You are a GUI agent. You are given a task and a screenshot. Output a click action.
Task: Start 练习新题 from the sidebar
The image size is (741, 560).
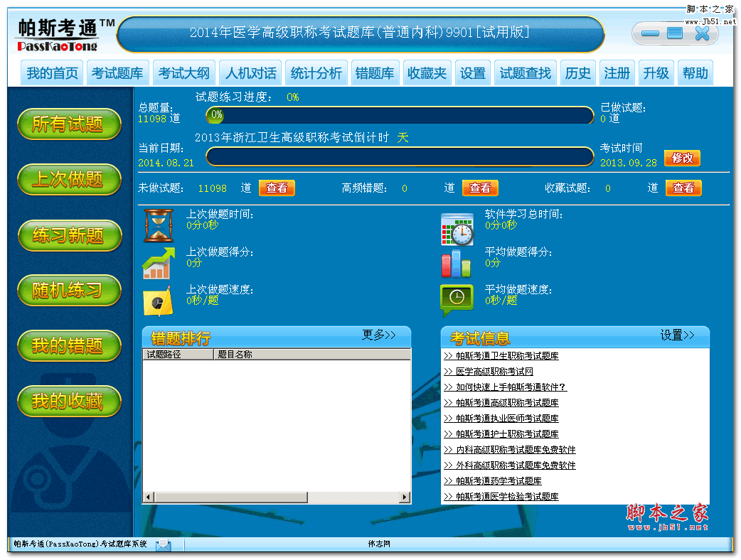click(69, 235)
